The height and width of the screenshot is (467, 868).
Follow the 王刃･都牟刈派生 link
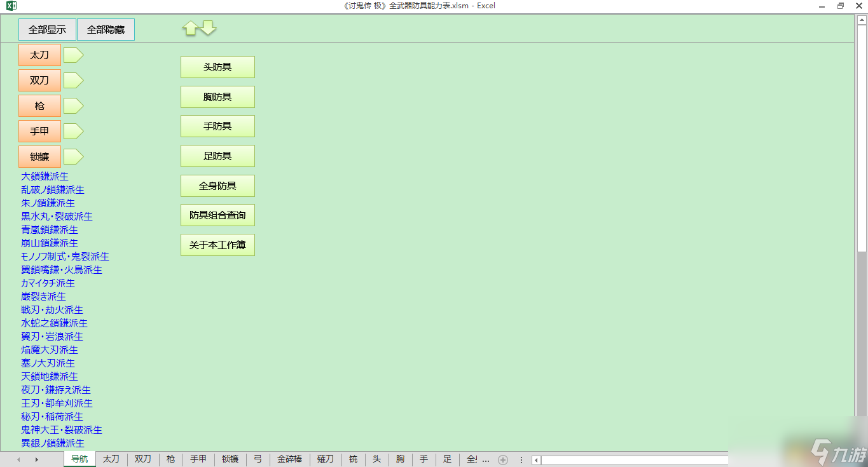tap(57, 403)
